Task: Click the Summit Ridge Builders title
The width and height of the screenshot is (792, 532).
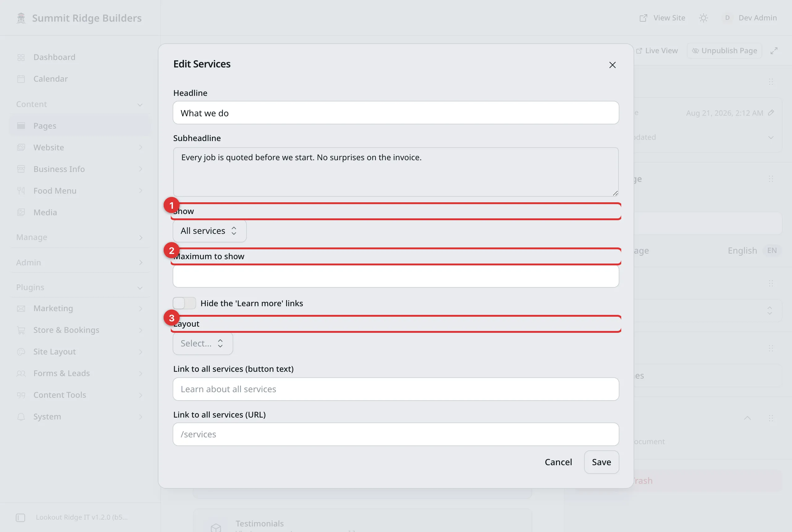Action: coord(87,18)
